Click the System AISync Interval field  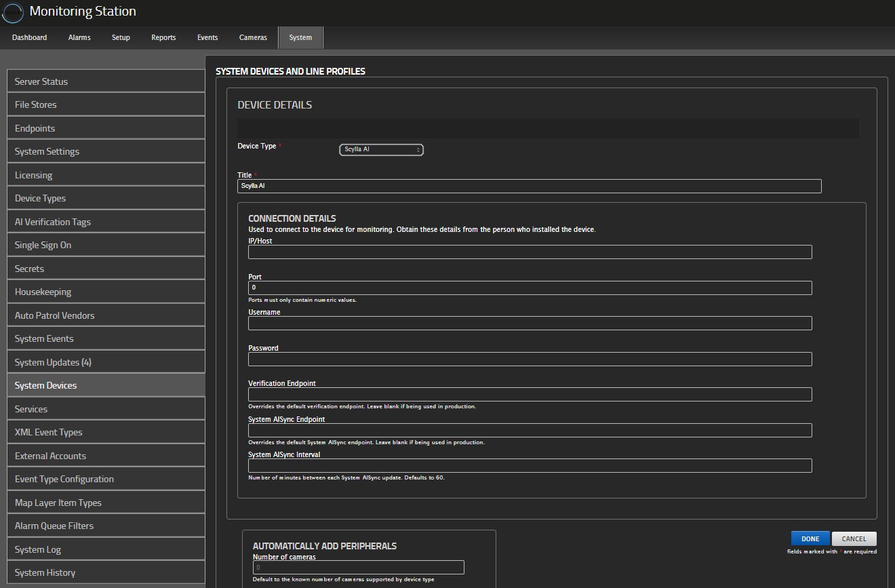click(530, 466)
